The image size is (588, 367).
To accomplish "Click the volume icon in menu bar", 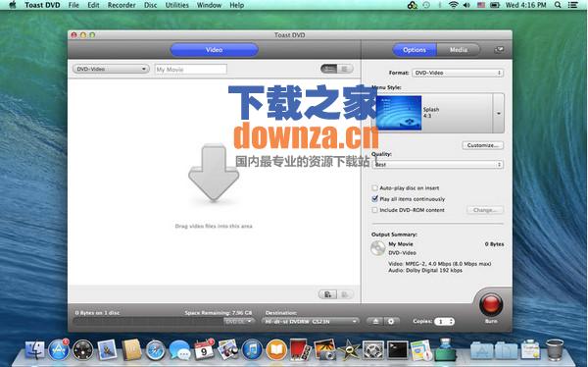I will pyautogui.click(x=466, y=5).
